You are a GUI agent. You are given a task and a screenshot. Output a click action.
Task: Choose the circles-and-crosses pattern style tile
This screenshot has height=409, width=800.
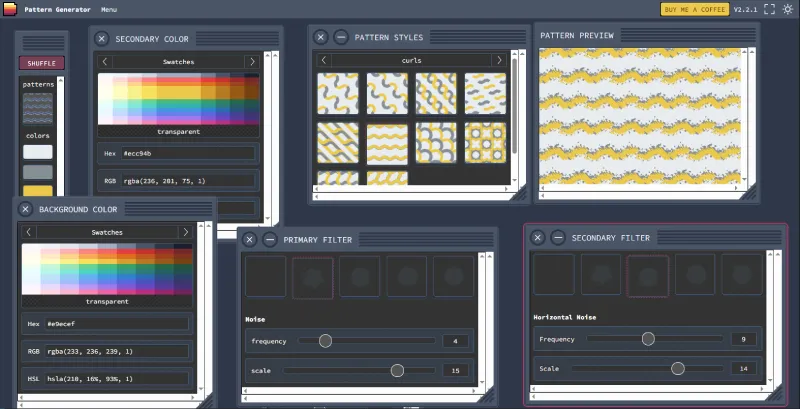click(x=484, y=143)
